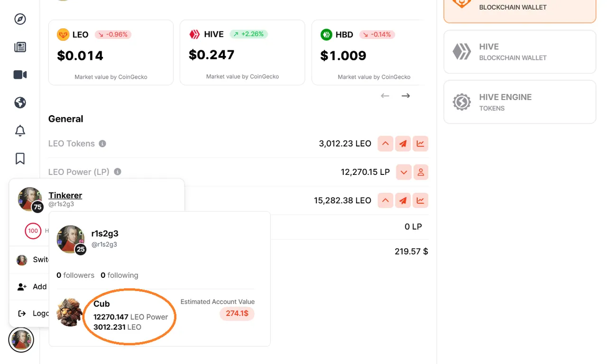
Task: Expand up-chevron in the 15,282.38 LEO row
Action: [386, 200]
